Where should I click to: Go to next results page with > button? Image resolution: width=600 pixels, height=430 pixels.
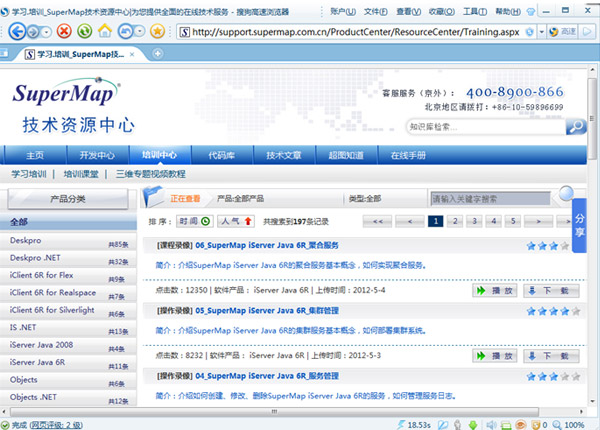tap(538, 221)
